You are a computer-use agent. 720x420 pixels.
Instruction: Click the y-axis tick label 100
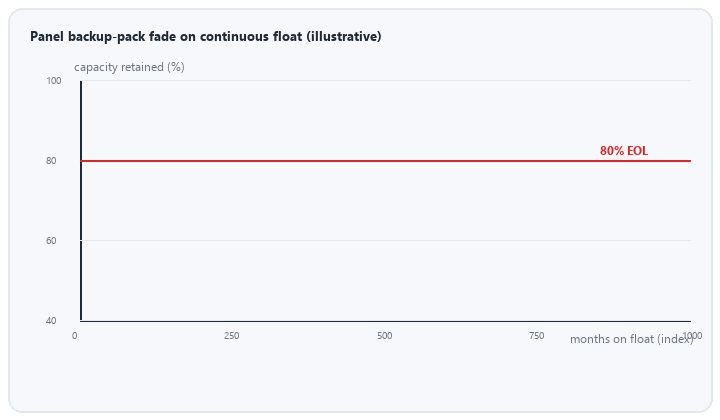click(x=54, y=81)
